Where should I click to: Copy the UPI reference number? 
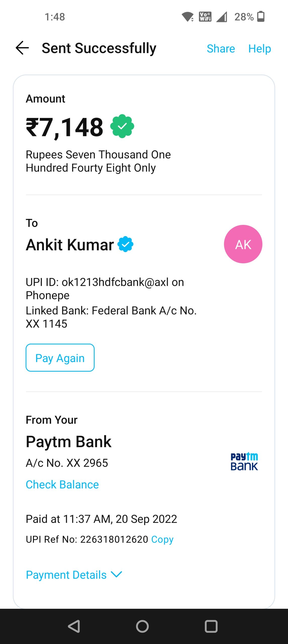click(162, 539)
